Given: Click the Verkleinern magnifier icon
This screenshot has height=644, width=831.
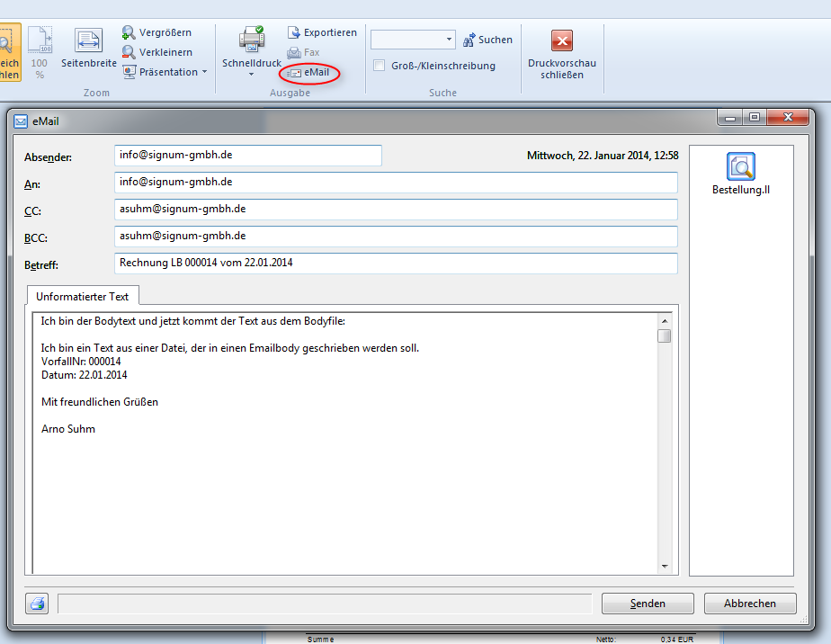Looking at the screenshot, I should [130, 52].
